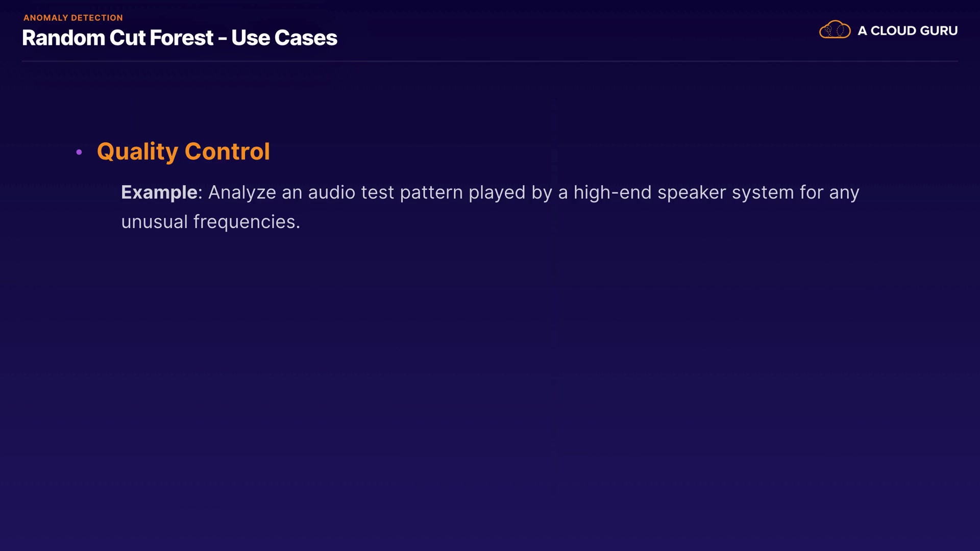980x551 pixels.
Task: Click the word "Control" in the orange heading
Action: 227,152
